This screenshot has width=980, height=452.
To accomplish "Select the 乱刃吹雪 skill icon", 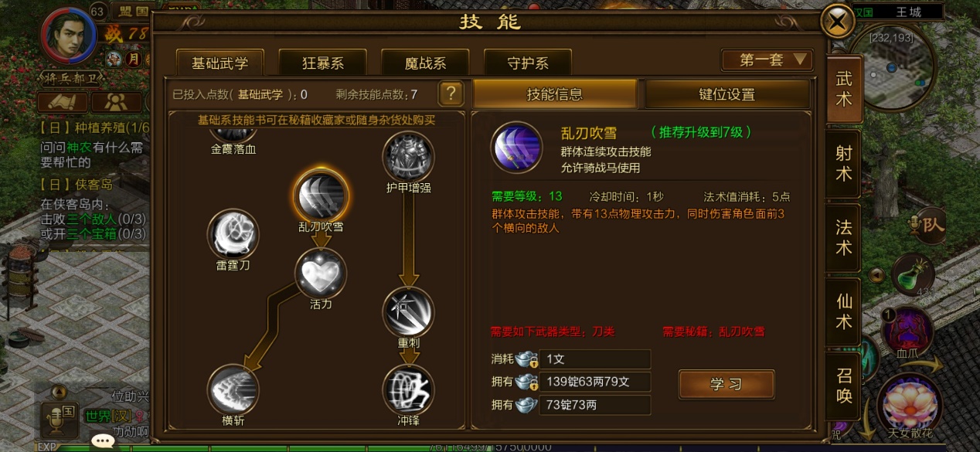I will pyautogui.click(x=321, y=195).
